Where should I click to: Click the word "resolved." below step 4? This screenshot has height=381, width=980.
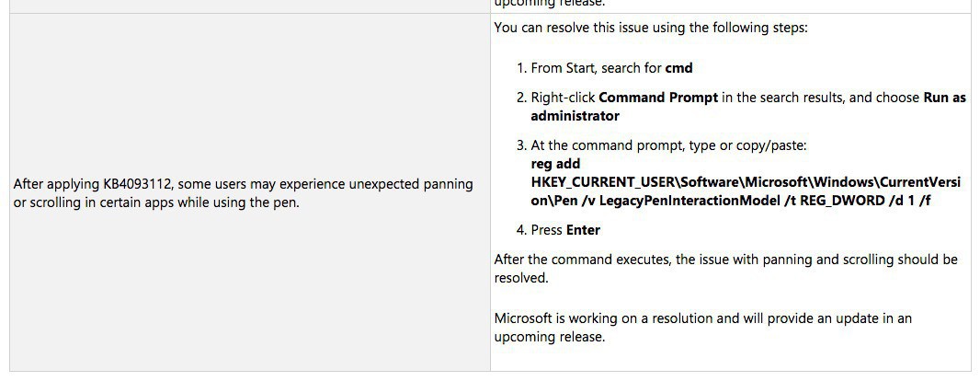tap(521, 277)
